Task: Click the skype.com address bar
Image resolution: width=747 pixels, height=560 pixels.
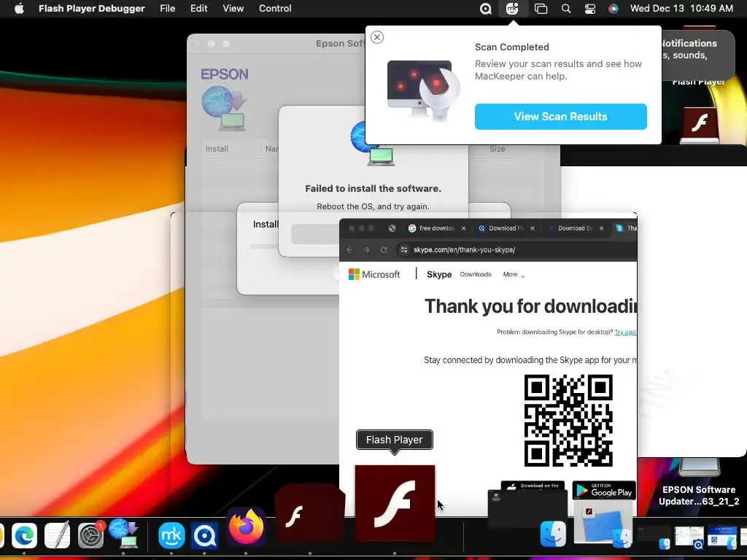Action: click(x=517, y=249)
